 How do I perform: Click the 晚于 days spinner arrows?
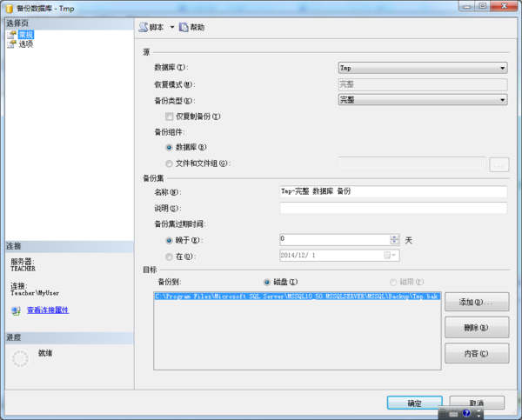[x=395, y=239]
